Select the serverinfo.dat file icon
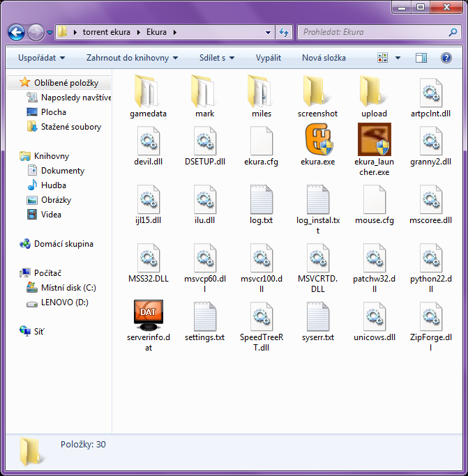 (149, 316)
